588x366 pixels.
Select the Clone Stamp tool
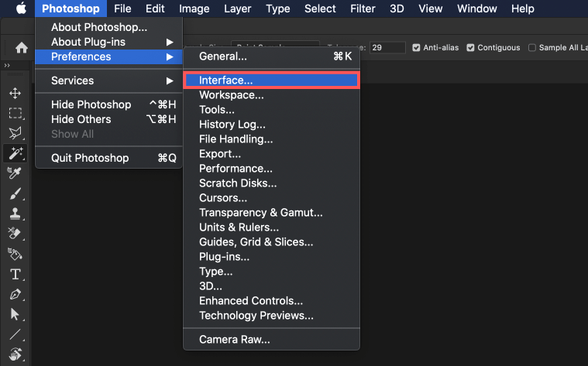[x=15, y=214]
